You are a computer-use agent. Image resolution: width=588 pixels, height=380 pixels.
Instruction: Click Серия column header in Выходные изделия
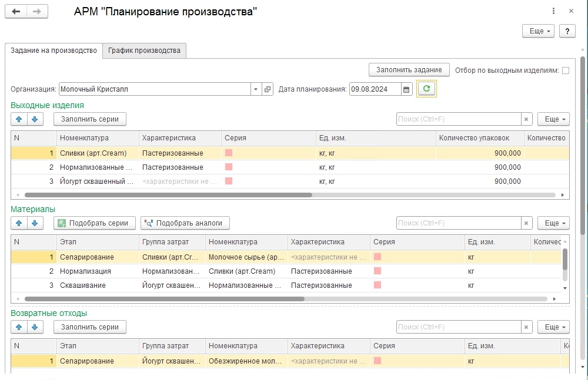[x=269, y=138]
